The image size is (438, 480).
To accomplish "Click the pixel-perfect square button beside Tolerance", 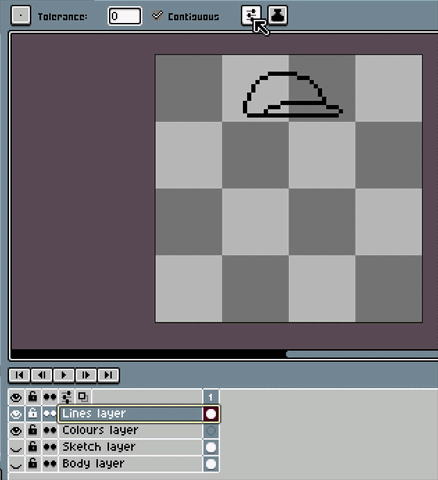I will pyautogui.click(x=21, y=16).
